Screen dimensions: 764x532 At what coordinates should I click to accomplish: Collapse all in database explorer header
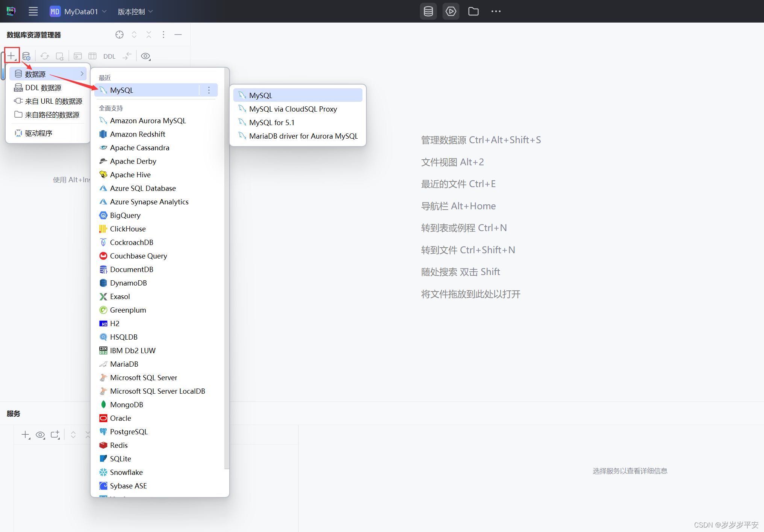pyautogui.click(x=149, y=35)
